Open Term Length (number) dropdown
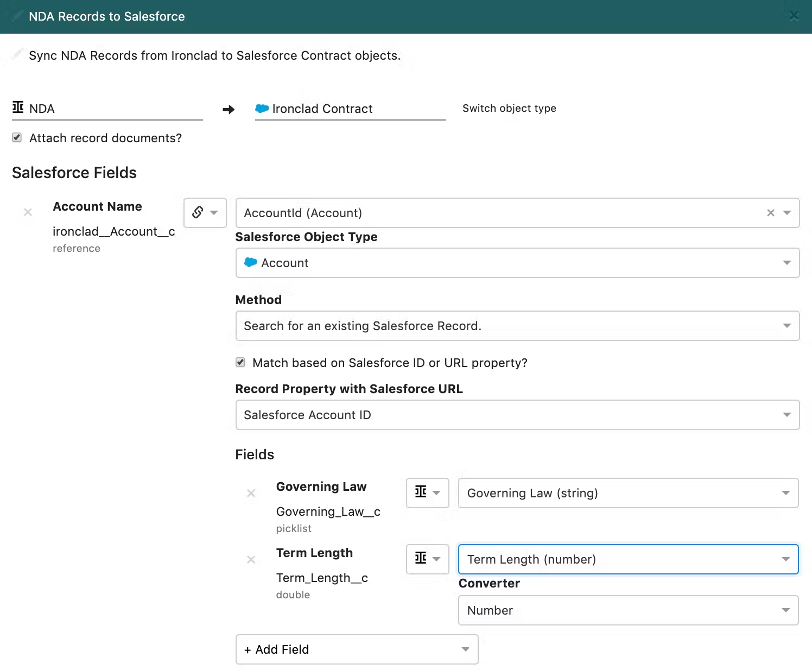The height and width of the screenshot is (670, 812). (629, 559)
